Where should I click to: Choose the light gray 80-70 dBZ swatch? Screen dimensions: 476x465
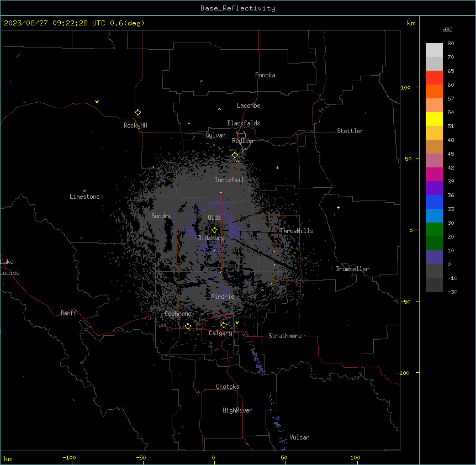434,50
